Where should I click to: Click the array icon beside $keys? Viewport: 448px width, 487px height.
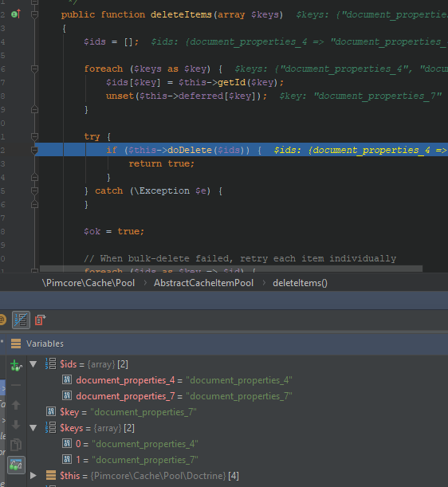click(x=51, y=428)
